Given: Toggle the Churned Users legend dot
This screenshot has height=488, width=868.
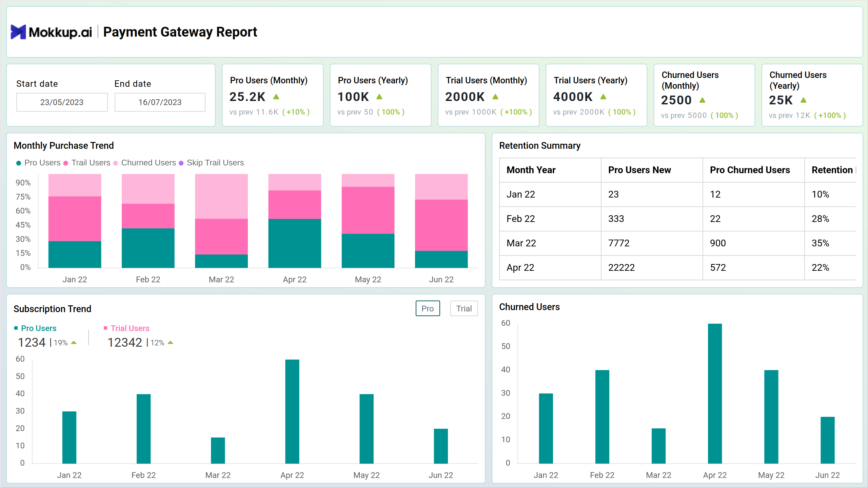Looking at the screenshot, I should [x=116, y=163].
